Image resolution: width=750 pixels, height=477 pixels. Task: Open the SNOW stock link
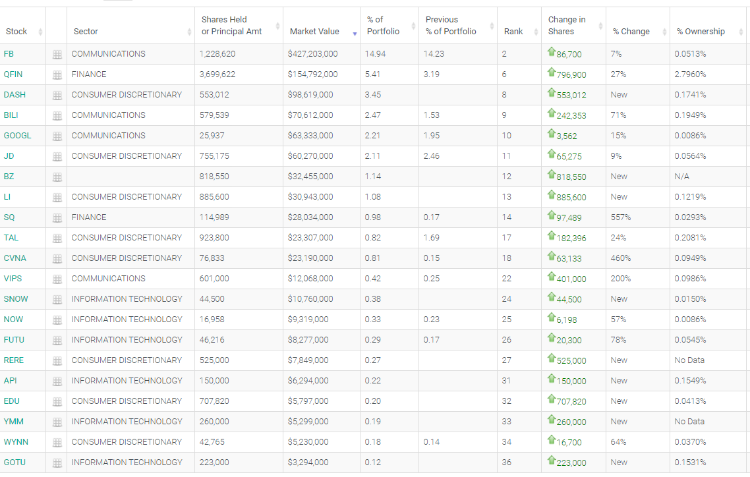point(16,299)
